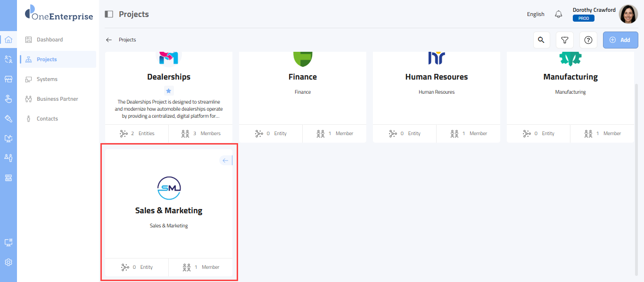Toggle the star favorite on Dealerships
This screenshot has height=282, width=644.
(169, 90)
